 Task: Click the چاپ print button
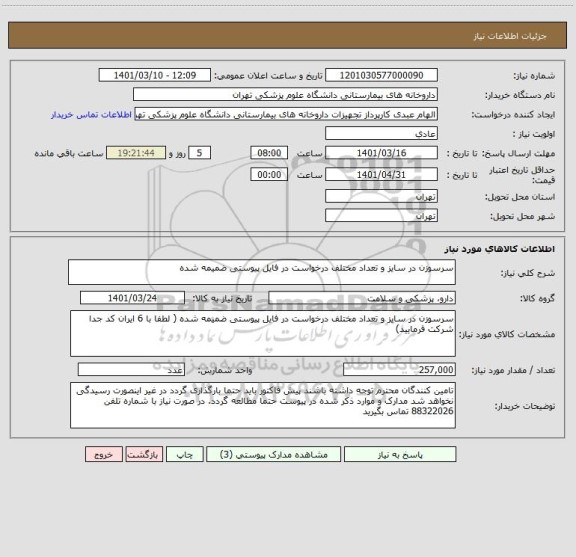coord(184,454)
